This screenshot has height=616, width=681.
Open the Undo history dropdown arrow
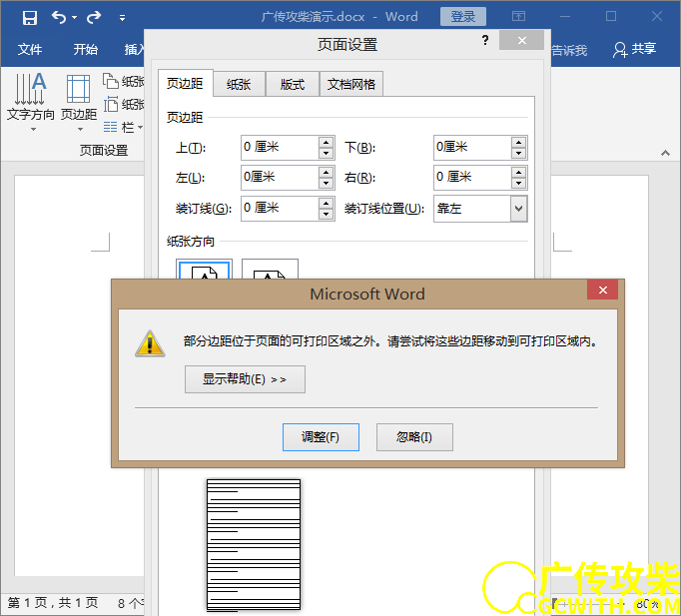pyautogui.click(x=74, y=17)
